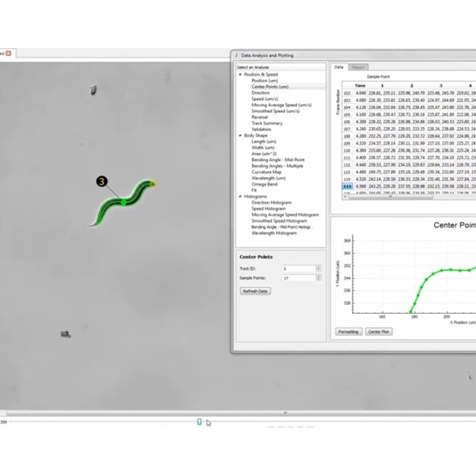476x474 pixels.
Task: Select frame row 102 in data table
Action: (x=347, y=93)
